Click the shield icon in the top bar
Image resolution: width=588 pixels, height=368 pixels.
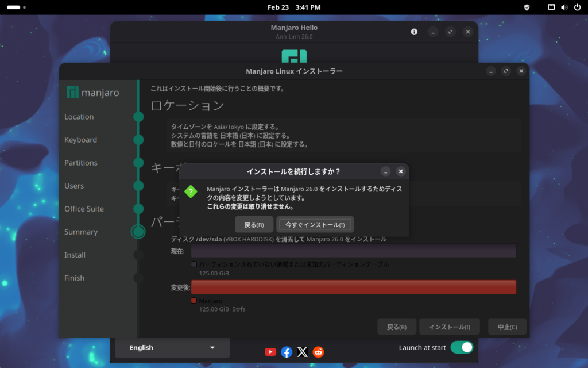tap(527, 7)
